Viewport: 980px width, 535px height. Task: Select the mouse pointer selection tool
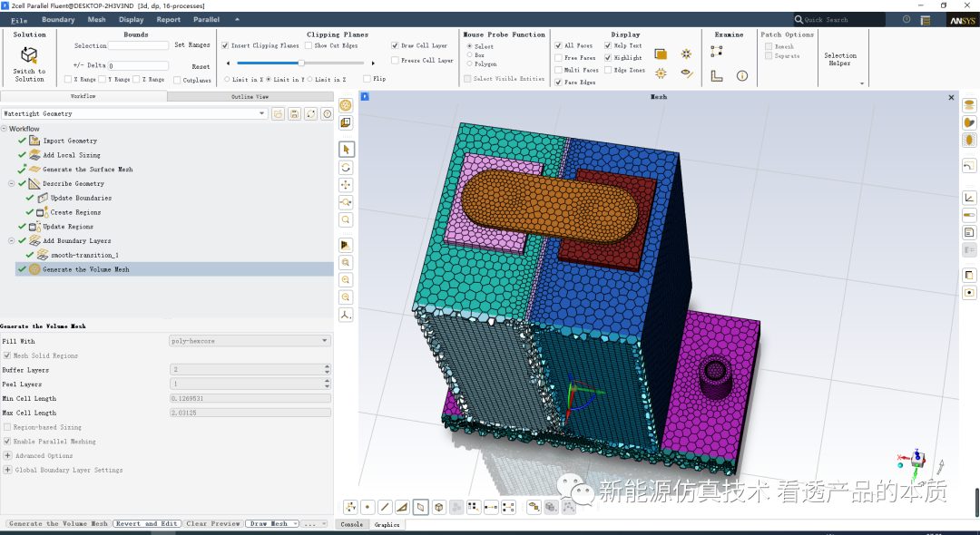pos(346,149)
